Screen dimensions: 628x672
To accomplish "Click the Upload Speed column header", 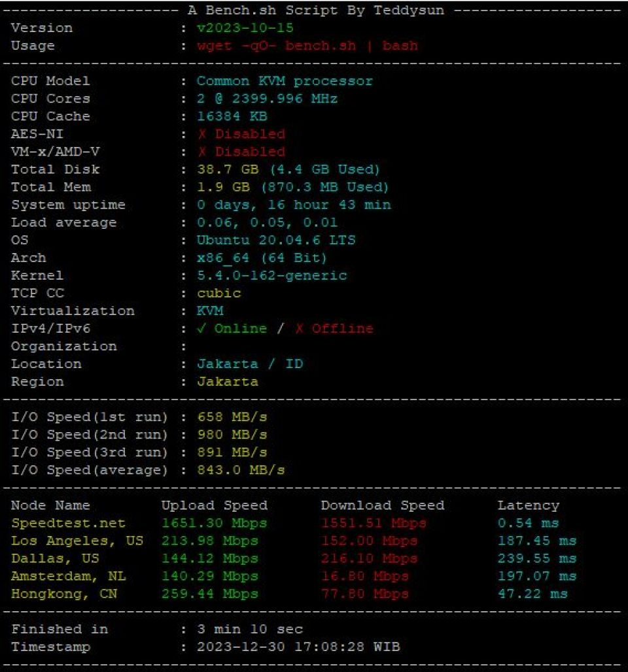I will tap(215, 506).
